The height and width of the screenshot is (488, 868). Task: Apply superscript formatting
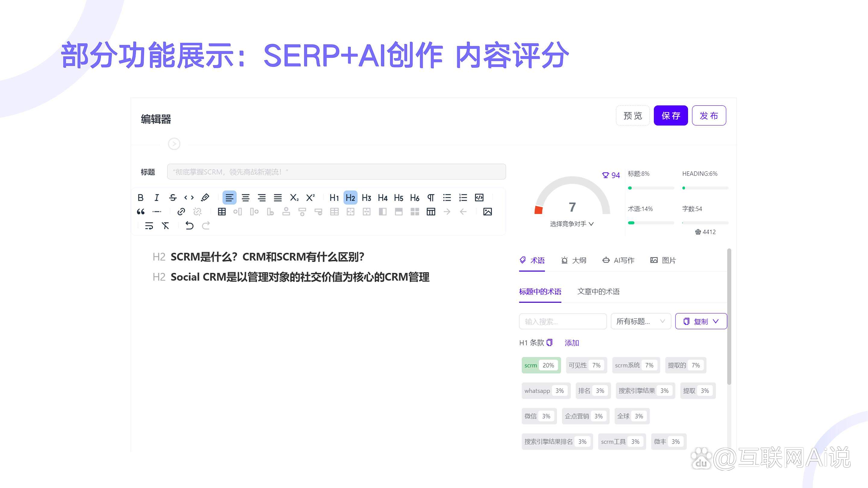point(310,197)
